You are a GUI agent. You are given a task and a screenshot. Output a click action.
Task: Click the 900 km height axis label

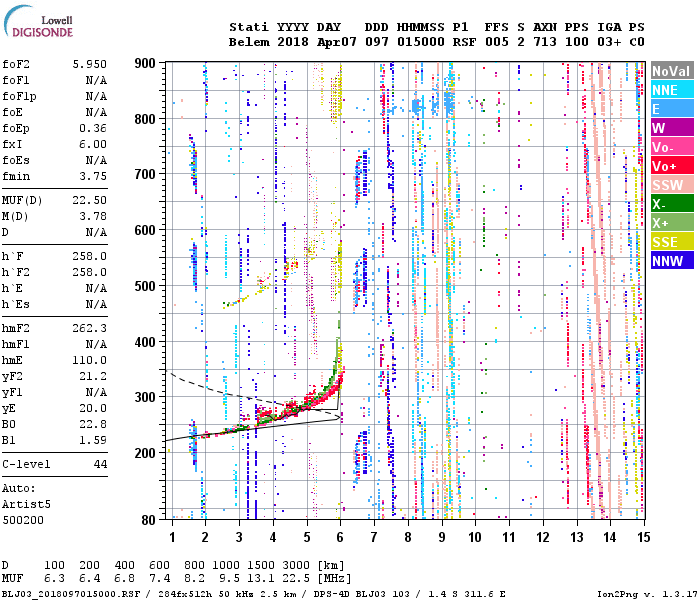(145, 63)
